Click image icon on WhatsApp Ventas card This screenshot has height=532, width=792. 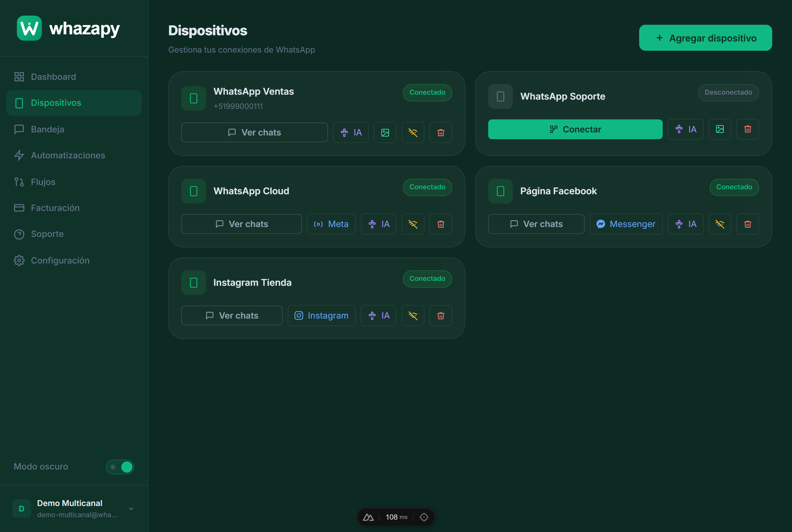click(385, 132)
